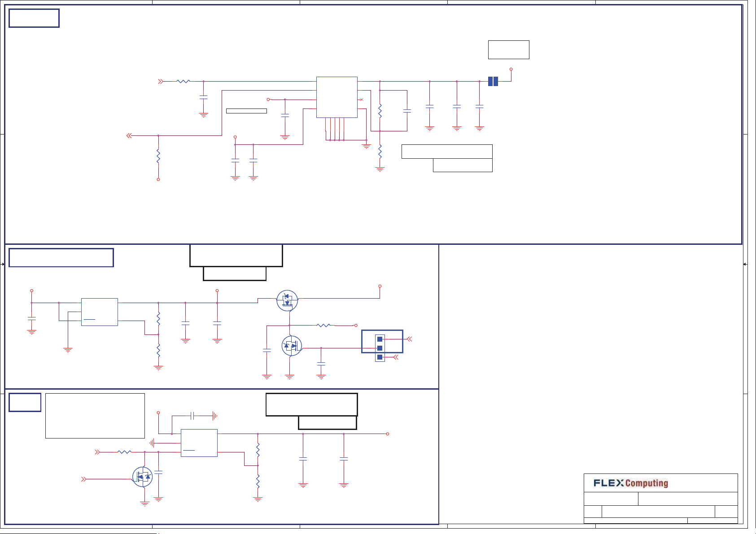Click the sideways ground left of bottom IC
Image resolution: width=756 pixels, height=534 pixels.
[x=152, y=443]
